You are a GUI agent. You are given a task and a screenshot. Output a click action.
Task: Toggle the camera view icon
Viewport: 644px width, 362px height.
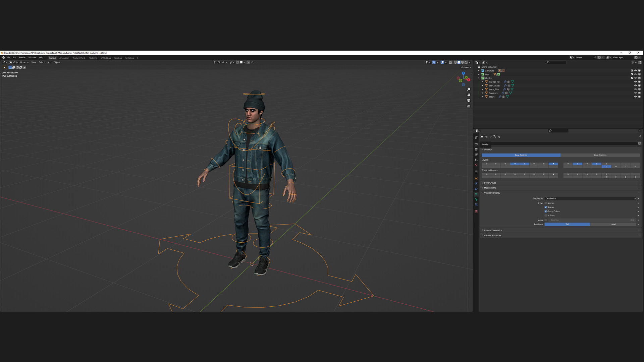click(x=469, y=101)
